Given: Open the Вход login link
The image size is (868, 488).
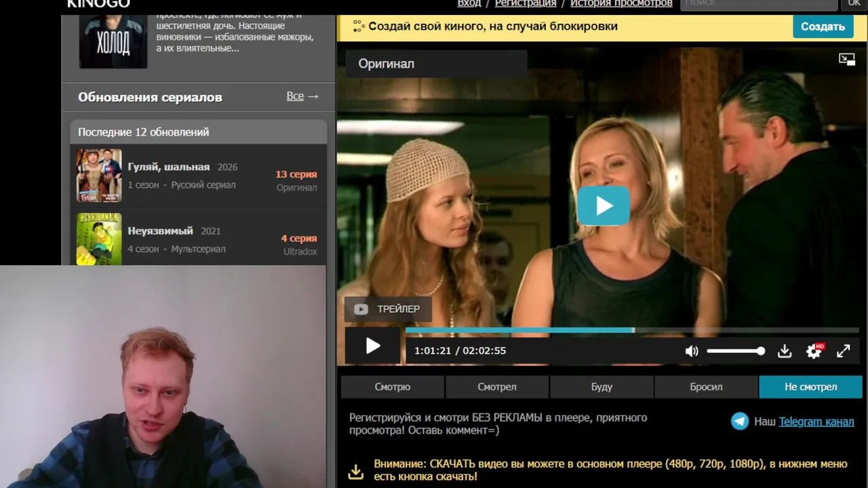Looking at the screenshot, I should (469, 3).
